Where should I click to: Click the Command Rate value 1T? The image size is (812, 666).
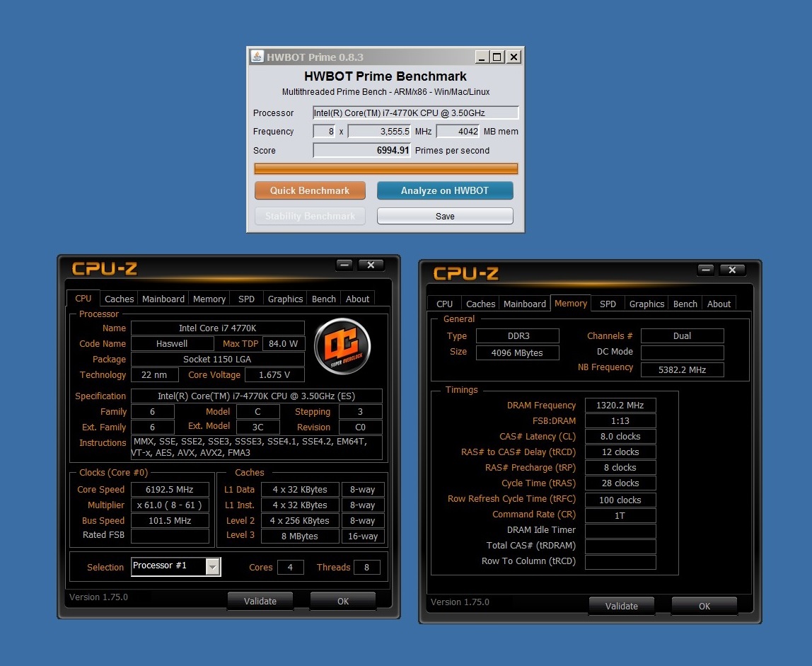coord(620,516)
